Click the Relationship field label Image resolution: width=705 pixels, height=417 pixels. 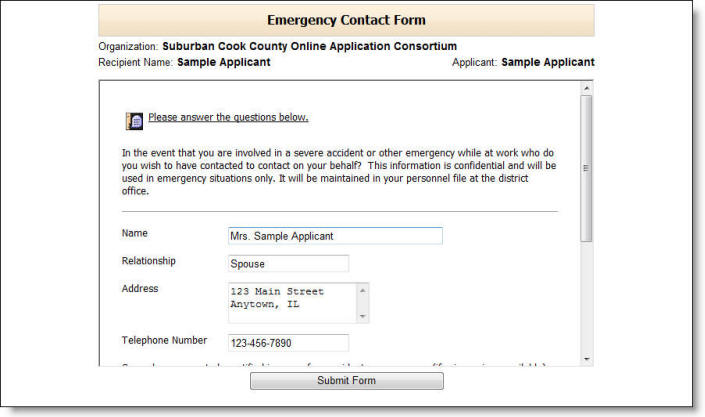click(x=149, y=261)
